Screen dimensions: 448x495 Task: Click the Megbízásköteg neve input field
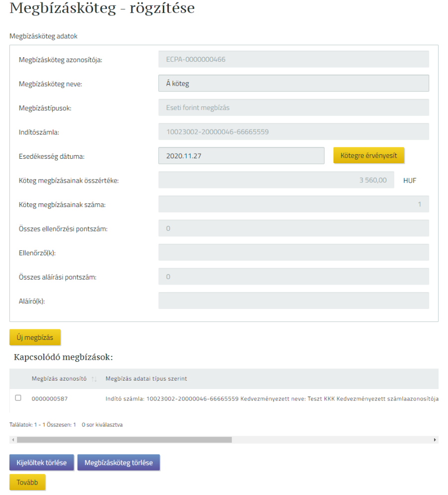point(293,84)
